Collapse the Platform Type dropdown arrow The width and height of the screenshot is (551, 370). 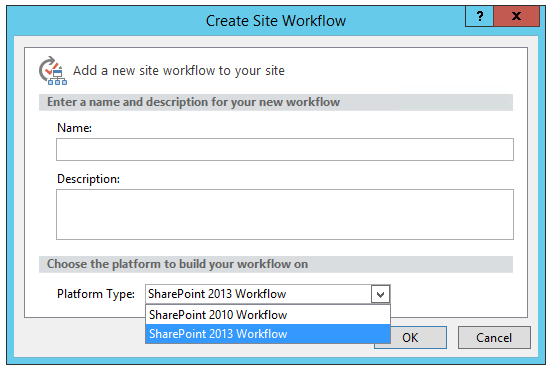coord(380,294)
